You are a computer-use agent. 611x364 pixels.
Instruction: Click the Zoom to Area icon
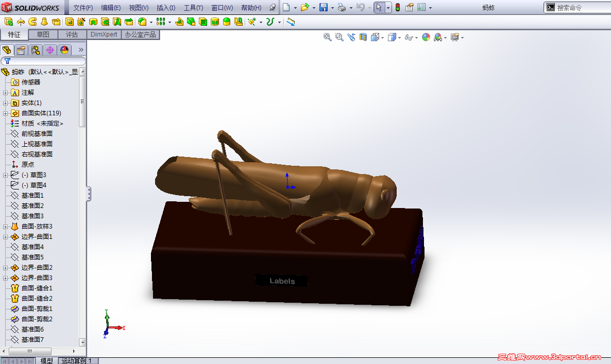[340, 37]
